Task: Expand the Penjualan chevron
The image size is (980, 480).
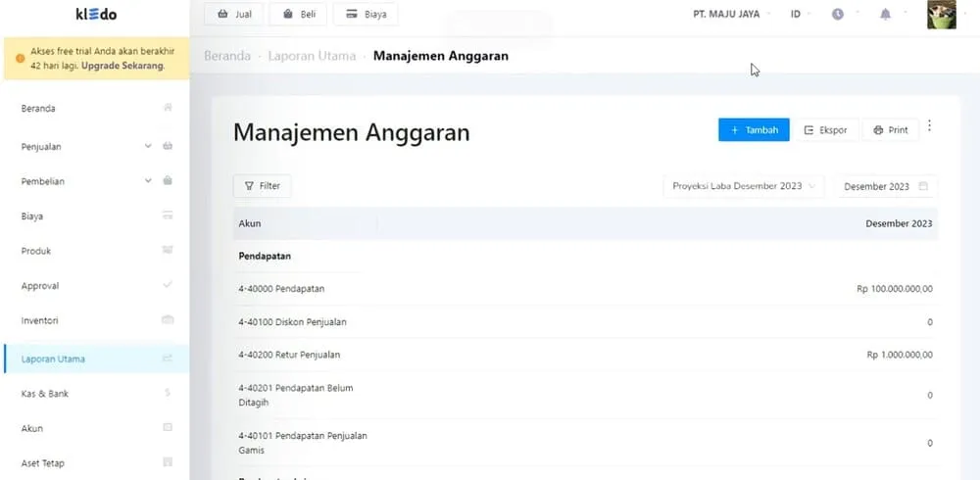Action: (148, 146)
